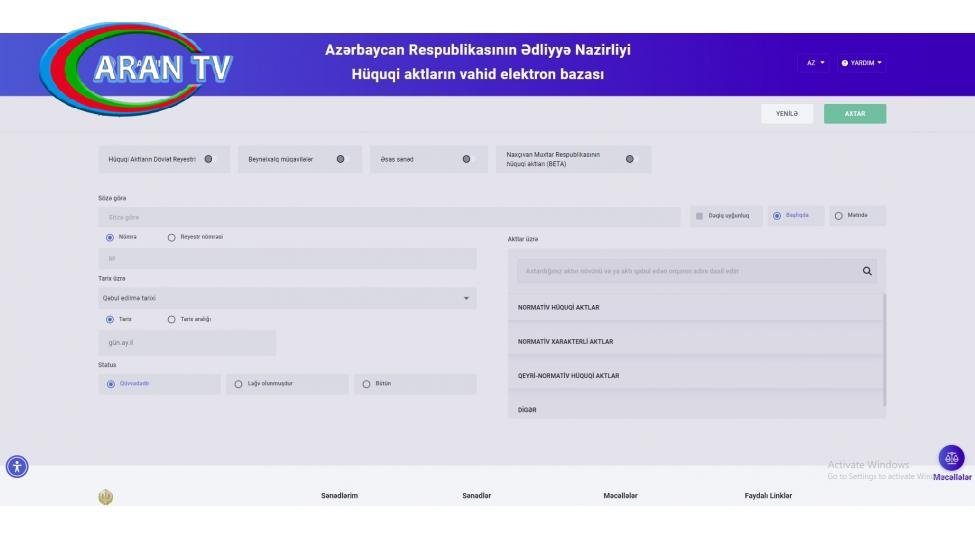Open the accessibility widget icon
Screen dimensions: 975x540
pos(16,465)
